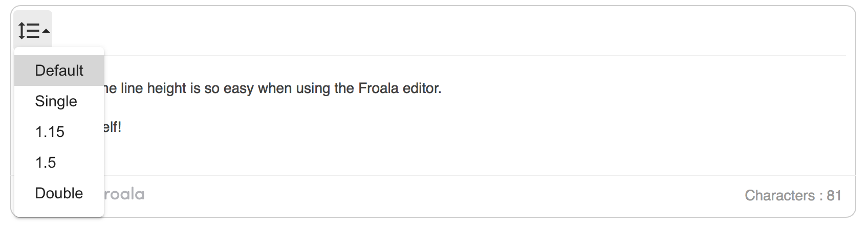Click the words "is so" in the sentence

tap(205, 88)
